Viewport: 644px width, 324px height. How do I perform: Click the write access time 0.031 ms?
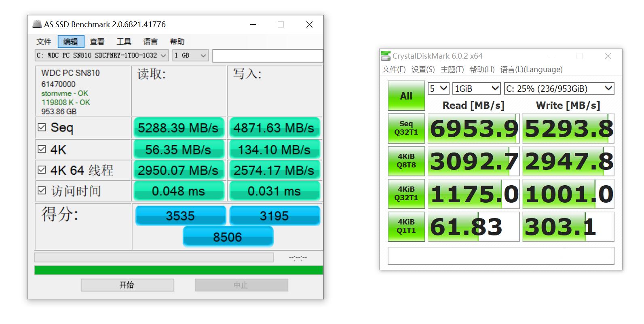[x=274, y=191]
